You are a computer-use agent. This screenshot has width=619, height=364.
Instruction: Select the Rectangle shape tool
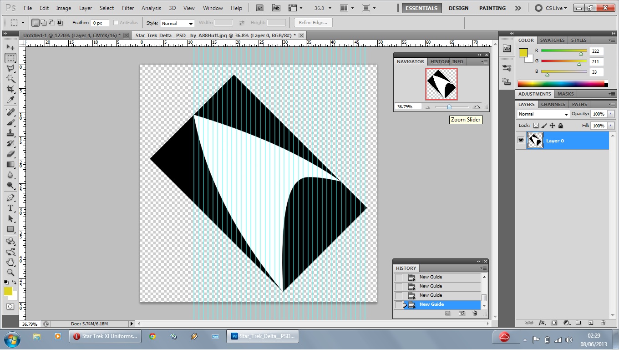pyautogui.click(x=10, y=229)
